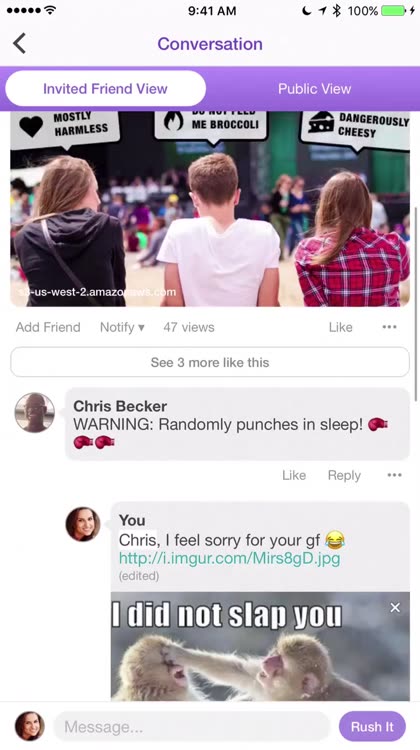
Task: Switch to Public View
Action: (314, 88)
